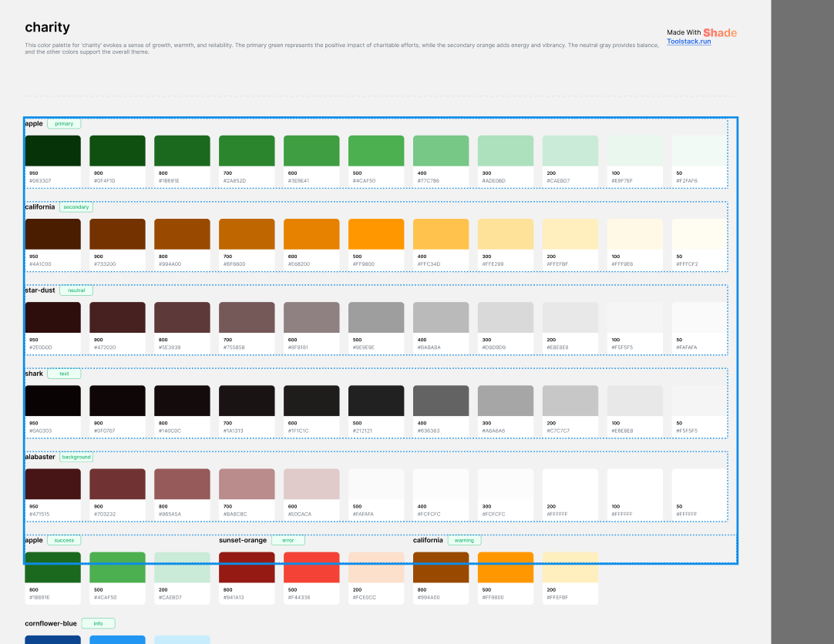This screenshot has height=644, width=834.
Task: Select the warning 200 cream swatch
Action: click(x=570, y=568)
